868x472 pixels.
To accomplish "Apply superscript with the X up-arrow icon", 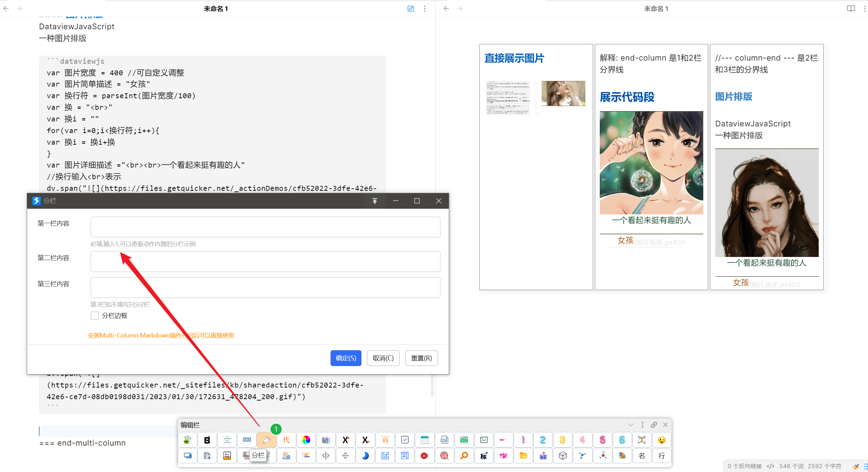I will pyautogui.click(x=346, y=440).
